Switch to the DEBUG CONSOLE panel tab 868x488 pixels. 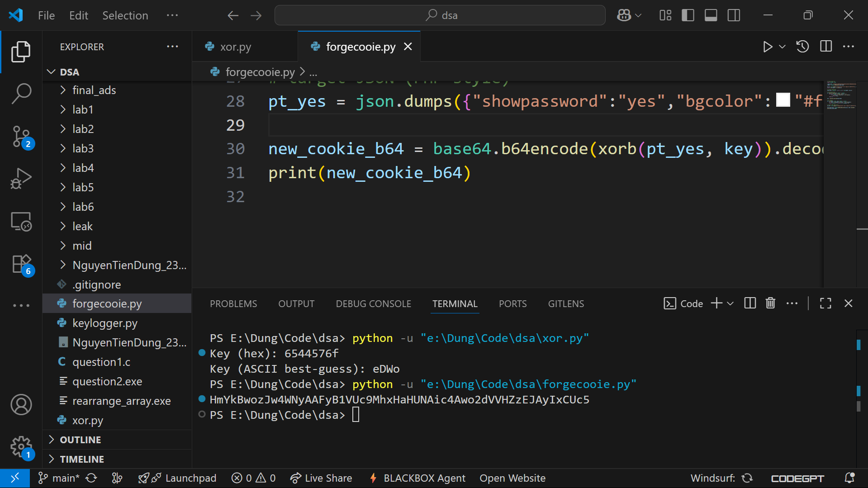click(373, 304)
